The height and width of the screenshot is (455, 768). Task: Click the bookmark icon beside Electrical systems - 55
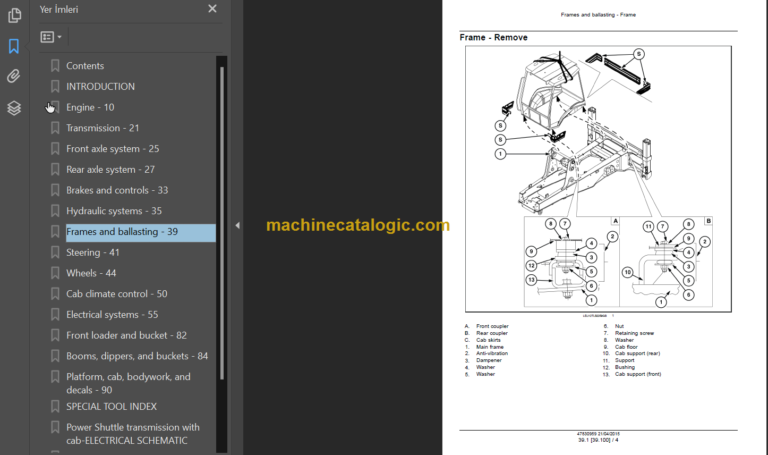click(x=55, y=314)
